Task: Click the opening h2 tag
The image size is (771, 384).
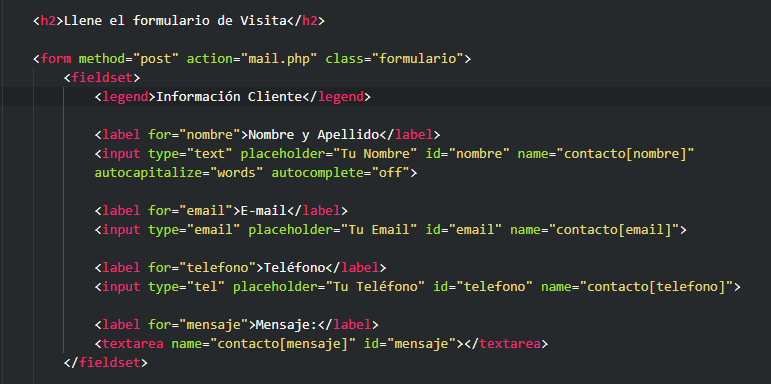Action: click(x=48, y=21)
